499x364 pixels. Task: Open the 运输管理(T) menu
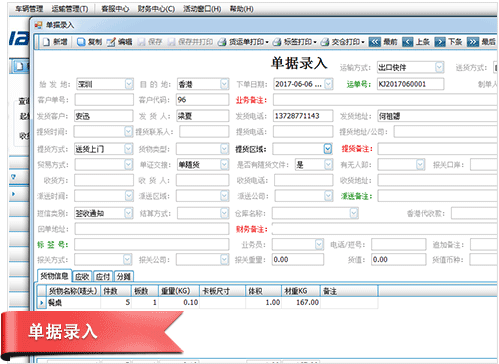pos(70,9)
